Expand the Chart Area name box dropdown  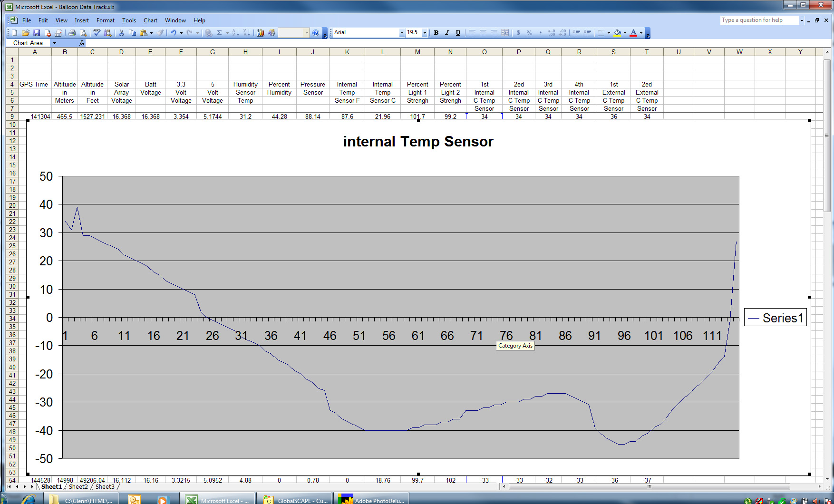54,43
